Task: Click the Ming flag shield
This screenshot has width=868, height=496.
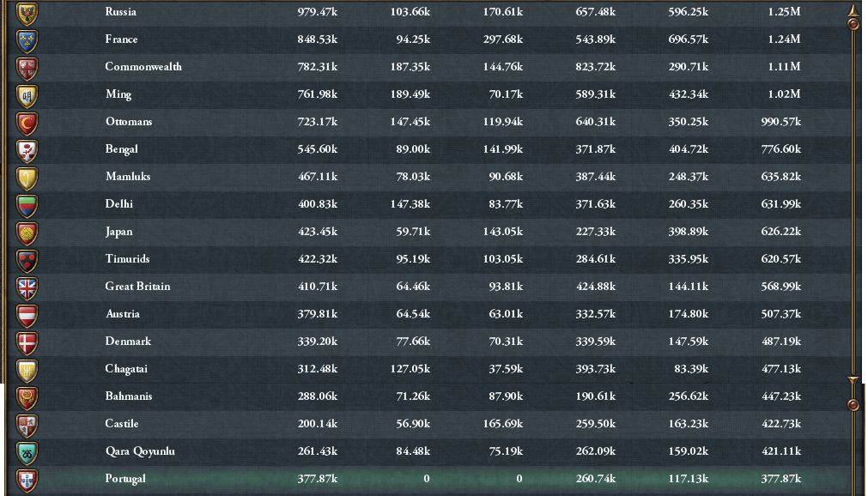Action: [27, 95]
